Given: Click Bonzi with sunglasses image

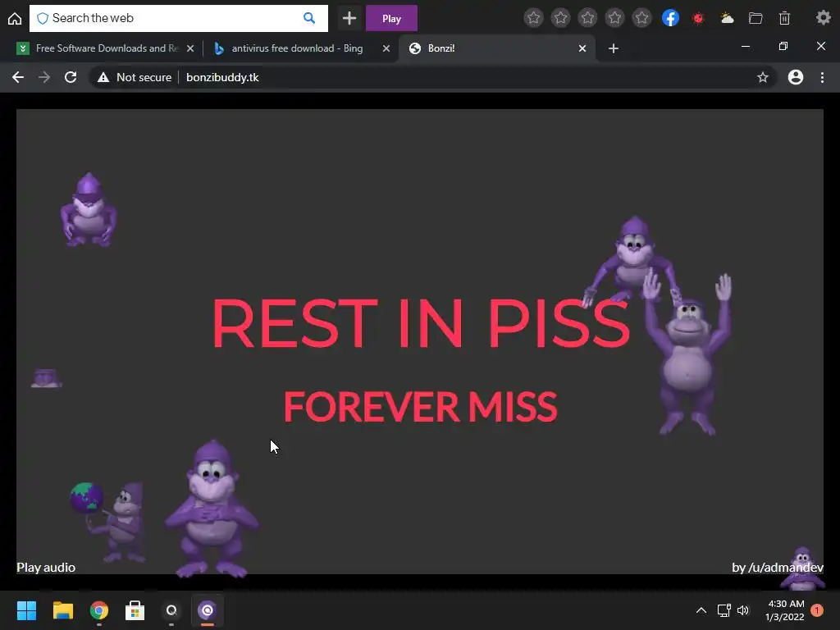Looking at the screenshot, I should pyautogui.click(x=89, y=209).
